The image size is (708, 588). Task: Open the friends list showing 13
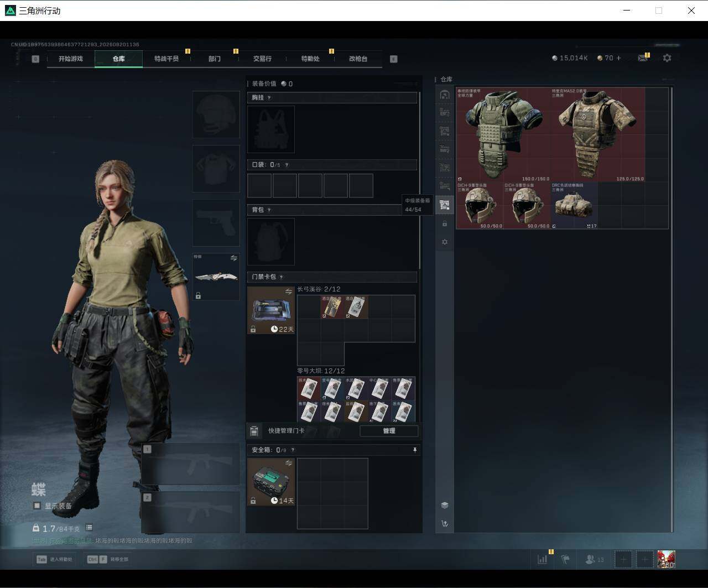click(x=595, y=559)
